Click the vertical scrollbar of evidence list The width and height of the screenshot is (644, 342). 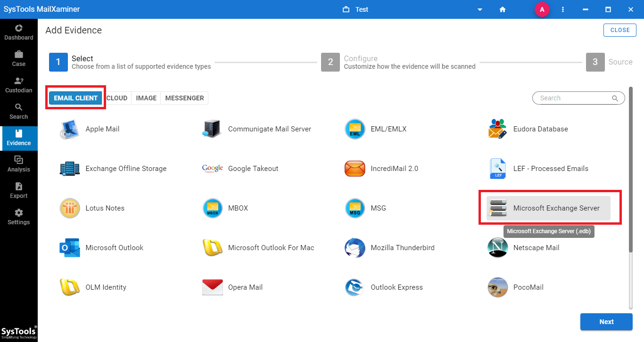(x=631, y=170)
